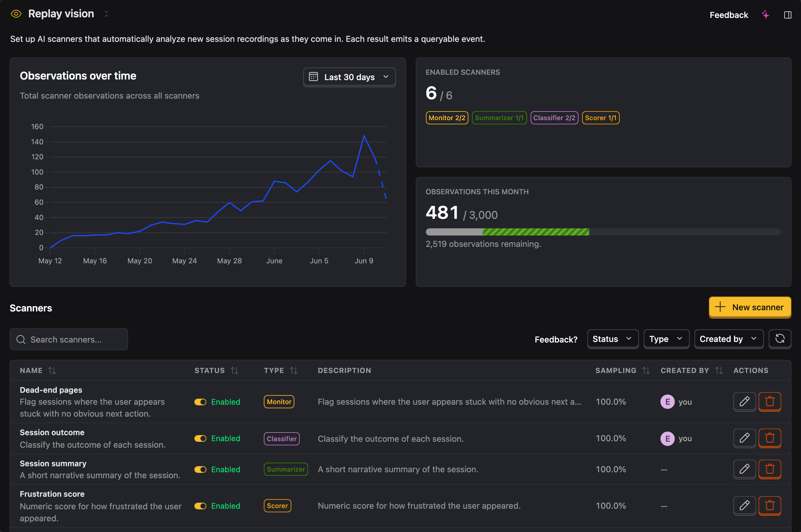Click '2,519 observations remaining.' text
Screen dimensions: 801x532
[x=483, y=244]
